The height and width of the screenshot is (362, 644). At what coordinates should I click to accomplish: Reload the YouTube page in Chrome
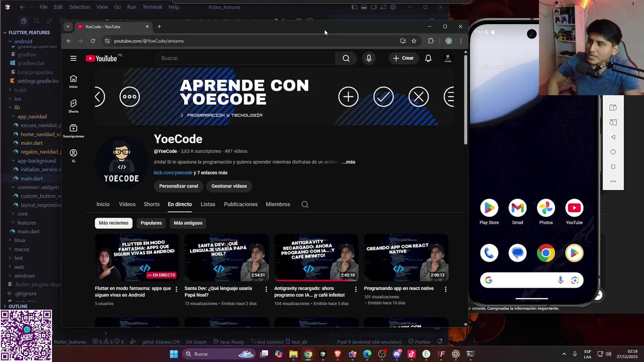93,41
